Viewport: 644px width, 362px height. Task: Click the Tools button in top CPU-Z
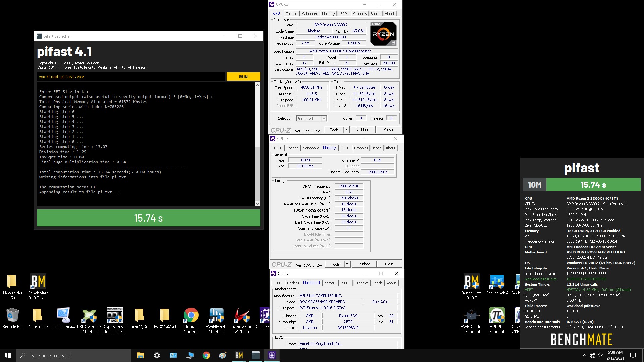334,130
